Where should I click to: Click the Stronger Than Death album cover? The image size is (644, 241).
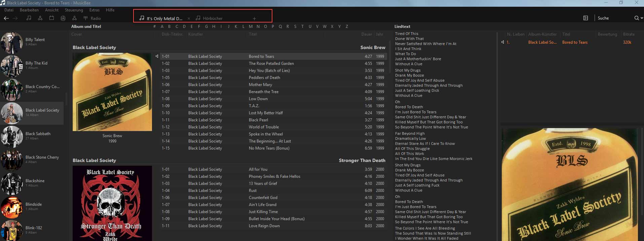[112, 203]
